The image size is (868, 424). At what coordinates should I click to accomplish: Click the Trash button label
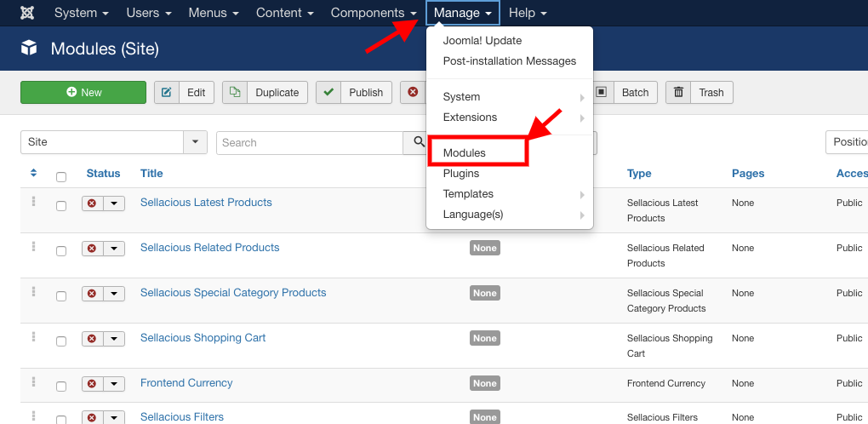coord(711,93)
